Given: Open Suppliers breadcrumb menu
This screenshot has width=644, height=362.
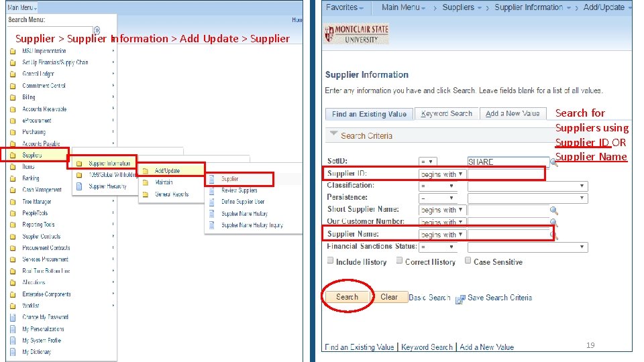Looking at the screenshot, I should pyautogui.click(x=462, y=7).
